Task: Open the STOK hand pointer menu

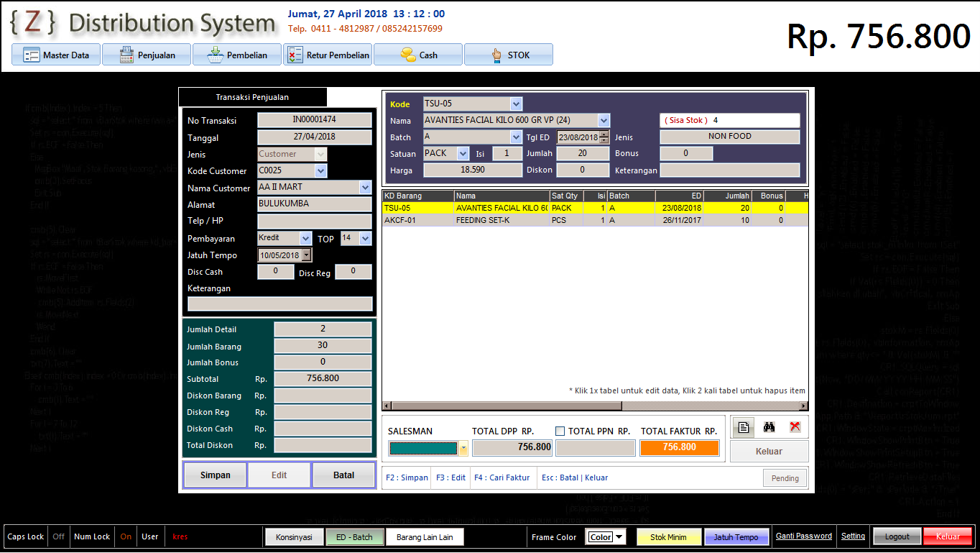Action: (509, 55)
